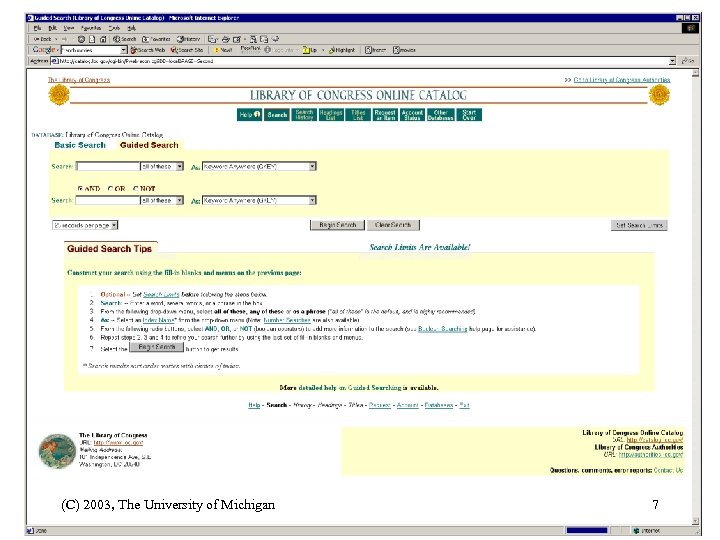Click the Edit page icon in IE toolbar
The image size is (720, 540).
[237, 39]
